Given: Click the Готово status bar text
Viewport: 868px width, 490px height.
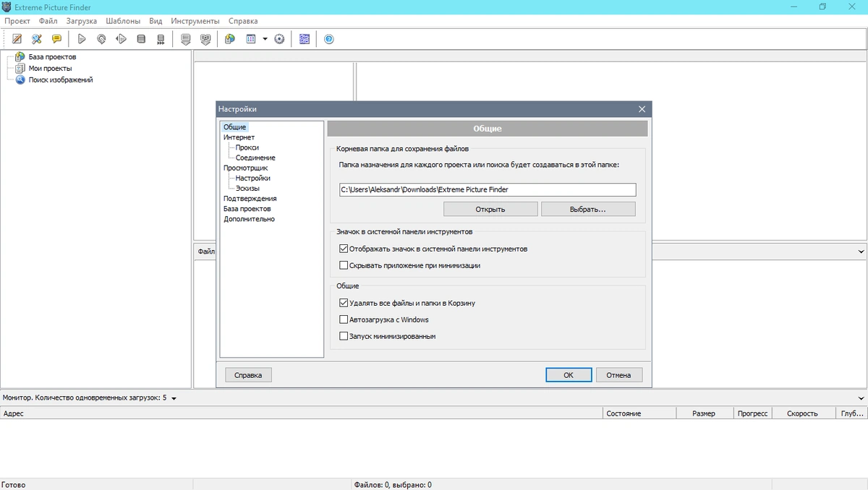Looking at the screenshot, I should 14,485.
